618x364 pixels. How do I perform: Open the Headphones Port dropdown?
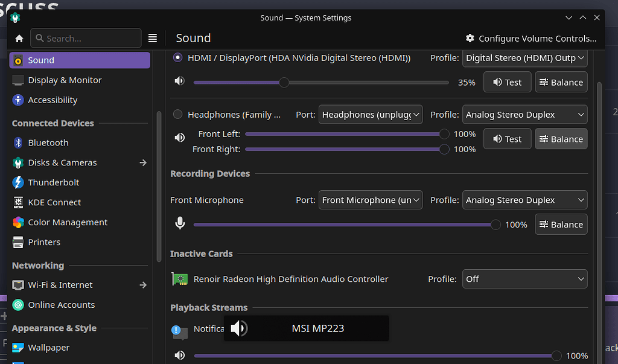click(x=371, y=114)
